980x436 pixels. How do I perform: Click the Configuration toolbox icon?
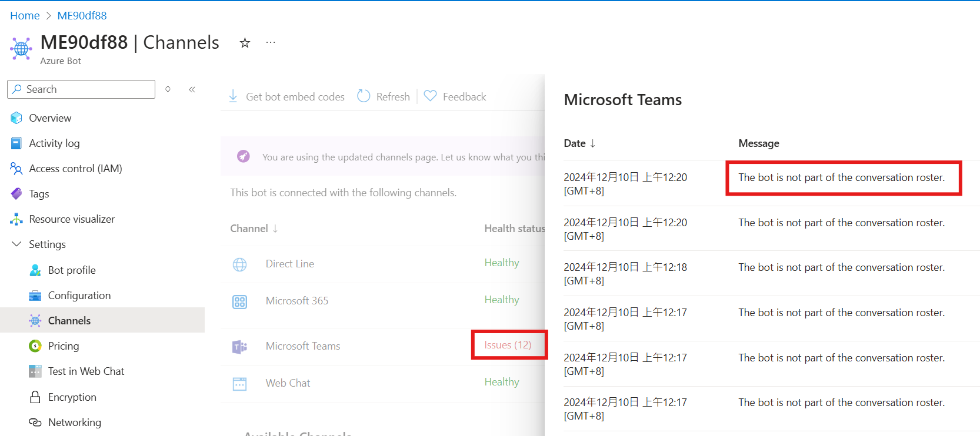click(x=35, y=296)
